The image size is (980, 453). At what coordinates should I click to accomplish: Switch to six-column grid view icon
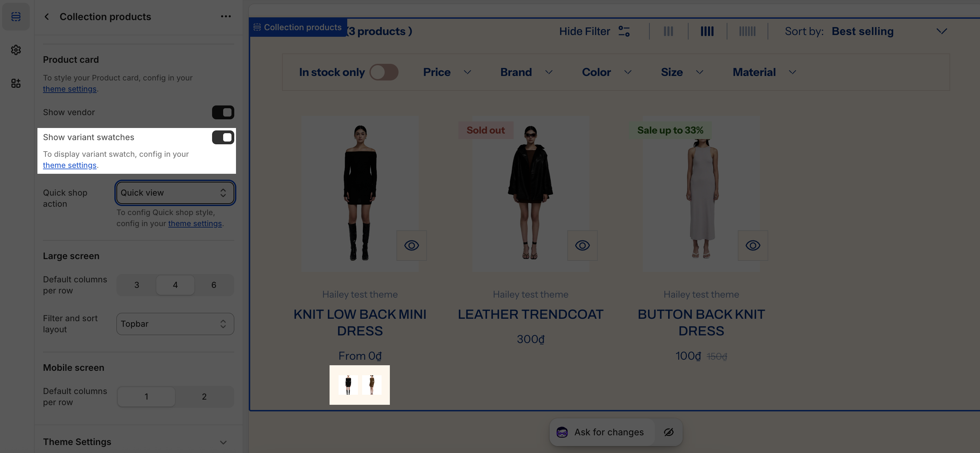[x=747, y=31]
